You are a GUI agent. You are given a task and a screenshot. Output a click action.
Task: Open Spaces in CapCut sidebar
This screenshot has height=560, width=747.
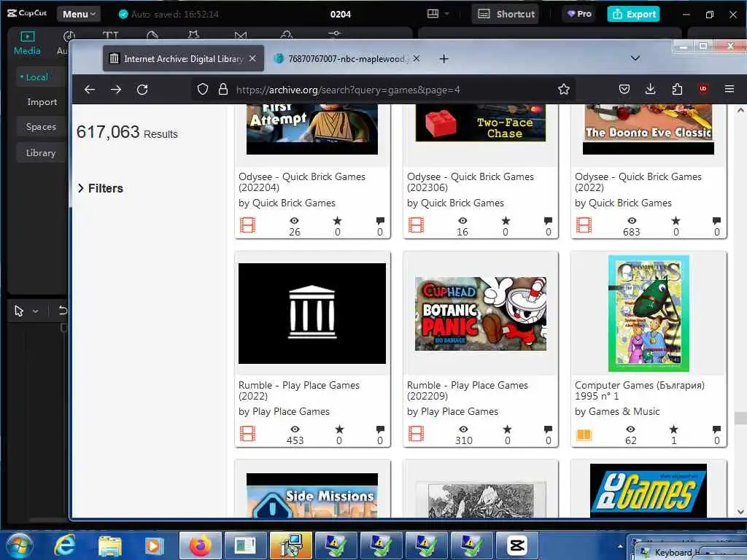click(x=41, y=127)
